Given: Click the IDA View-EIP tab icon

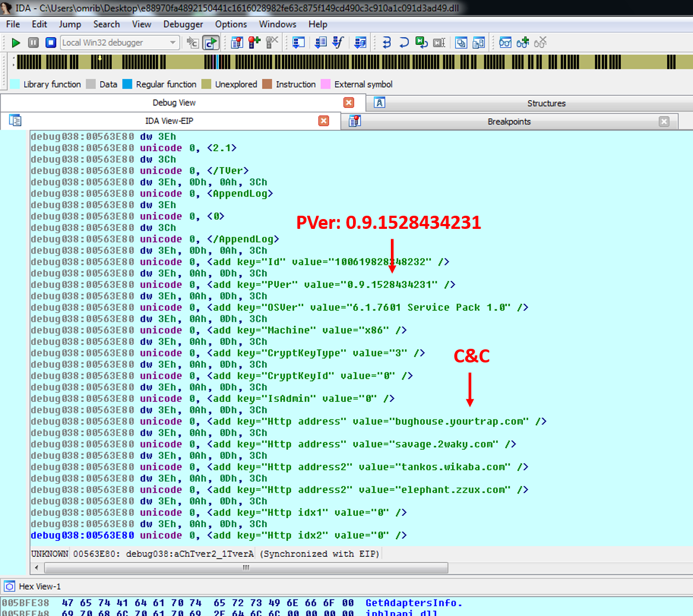Looking at the screenshot, I should click(x=15, y=120).
